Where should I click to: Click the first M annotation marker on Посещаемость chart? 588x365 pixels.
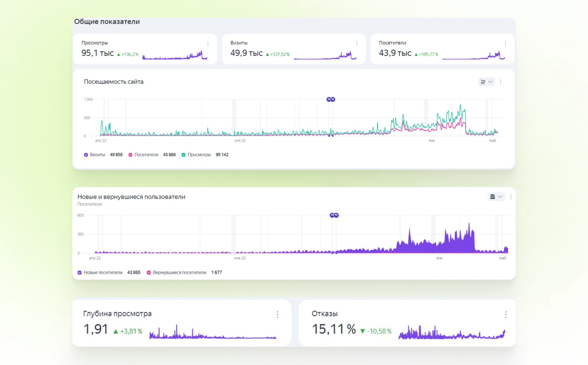click(329, 99)
